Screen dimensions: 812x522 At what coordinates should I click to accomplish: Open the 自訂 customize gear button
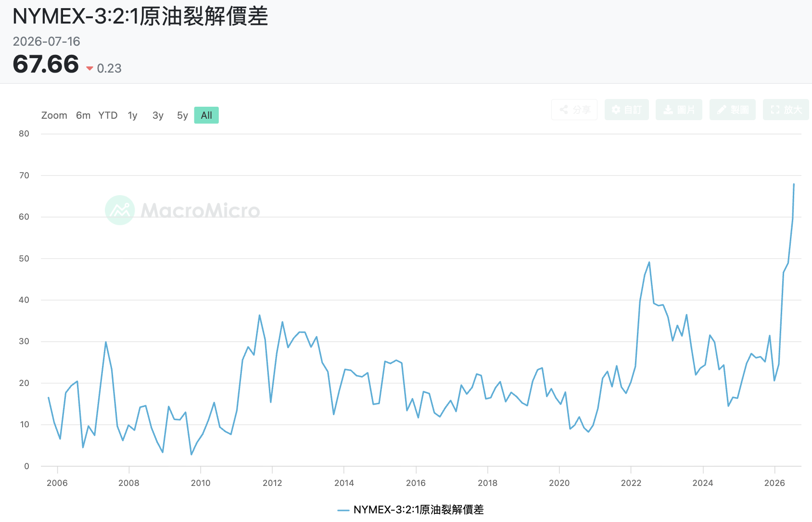click(x=627, y=110)
